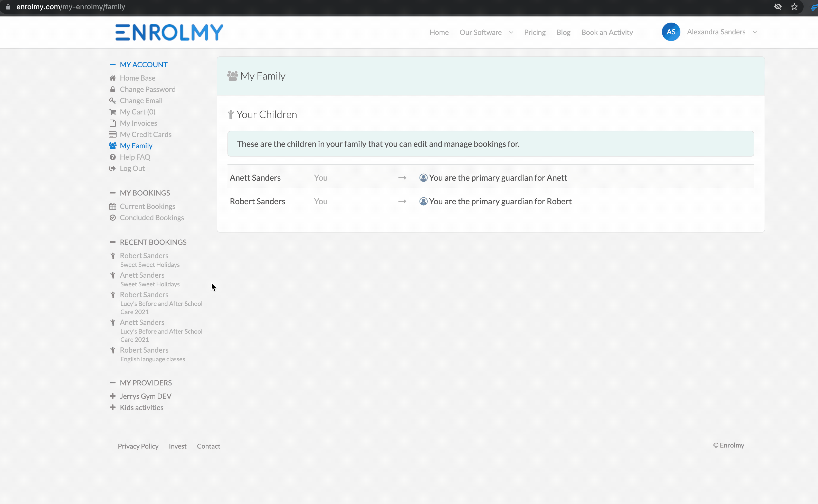Click the My Family header group icon
The width and height of the screenshot is (818, 504).
point(232,76)
